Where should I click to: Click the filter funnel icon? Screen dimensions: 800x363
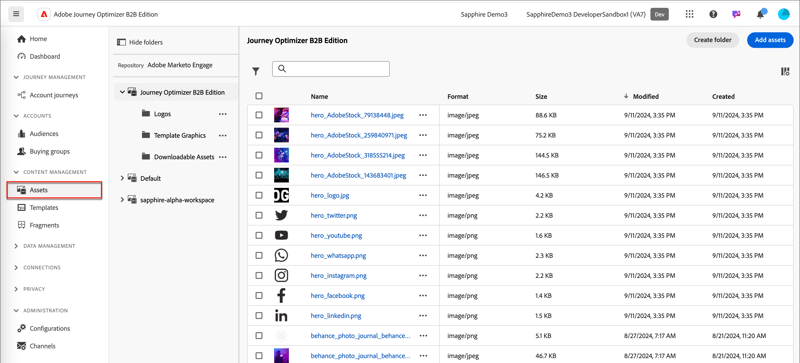[256, 71]
